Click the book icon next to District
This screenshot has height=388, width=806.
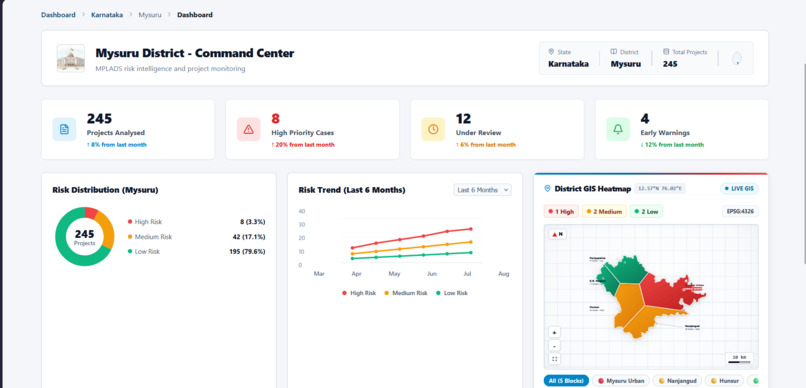coord(613,51)
